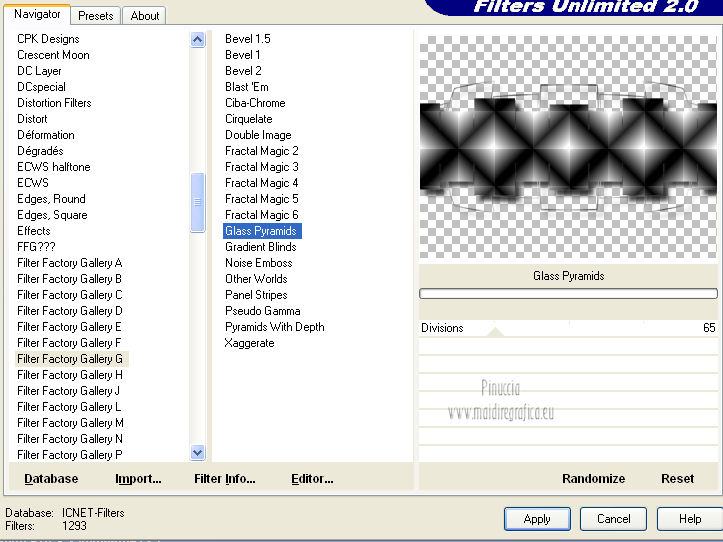Select Edges, Square category
723x542 pixels.
pyautogui.click(x=52, y=215)
